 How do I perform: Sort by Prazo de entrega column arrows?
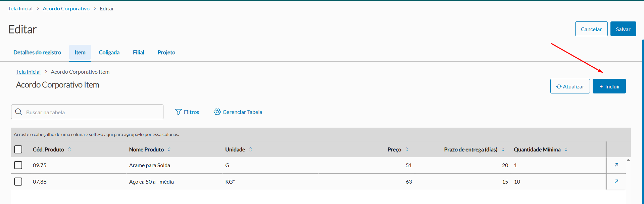pyautogui.click(x=503, y=149)
